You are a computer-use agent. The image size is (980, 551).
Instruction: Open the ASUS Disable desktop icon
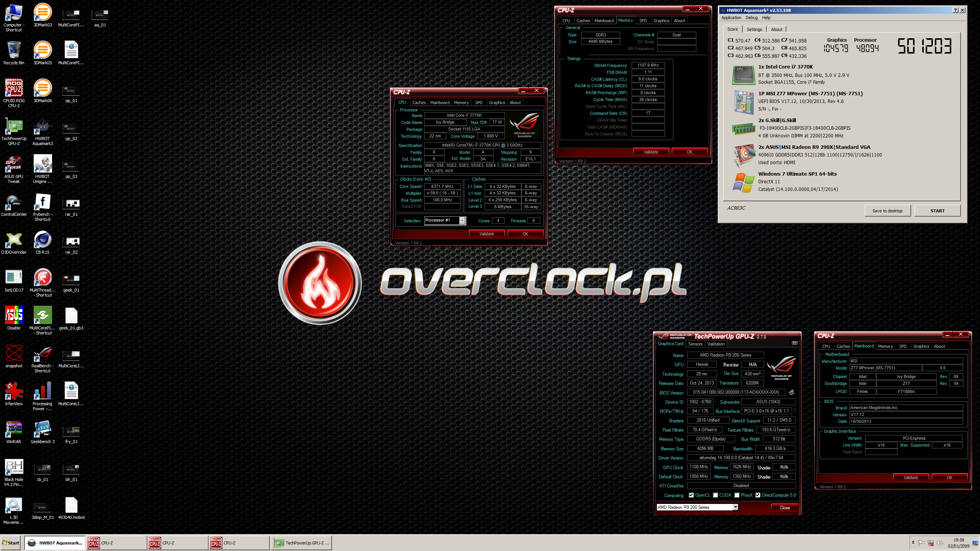click(x=14, y=318)
